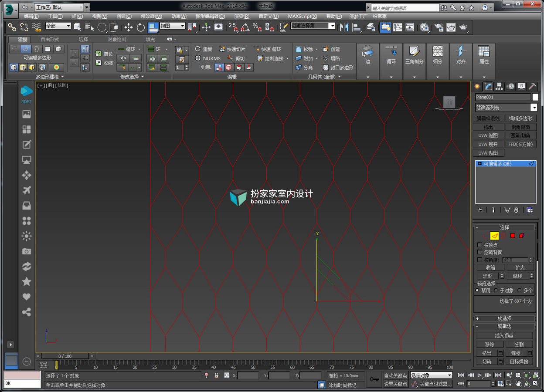Select the 禁用 preview radio button
Image resolution: width=544 pixels, height=392 pixels.
tap(477, 290)
